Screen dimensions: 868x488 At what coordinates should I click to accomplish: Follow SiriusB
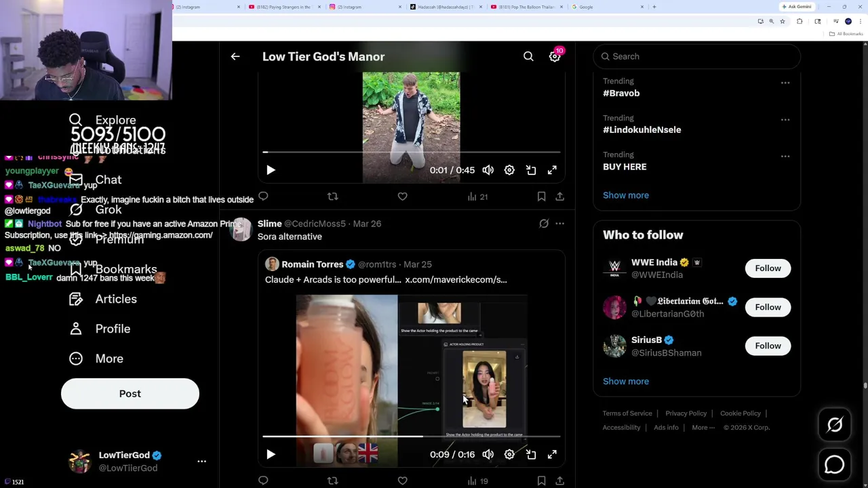[768, 346]
